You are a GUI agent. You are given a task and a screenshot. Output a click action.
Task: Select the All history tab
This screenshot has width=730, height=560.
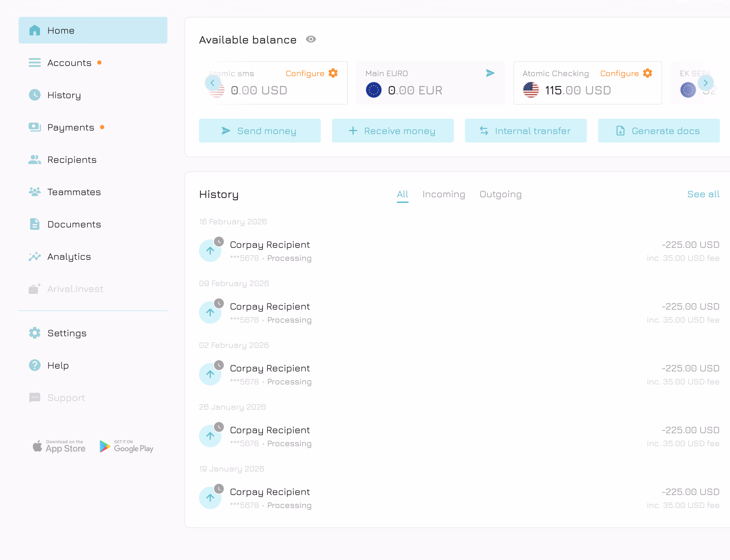click(403, 194)
